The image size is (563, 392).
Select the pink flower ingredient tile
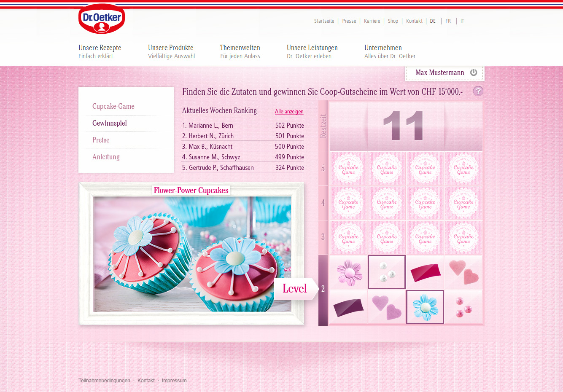[348, 272]
